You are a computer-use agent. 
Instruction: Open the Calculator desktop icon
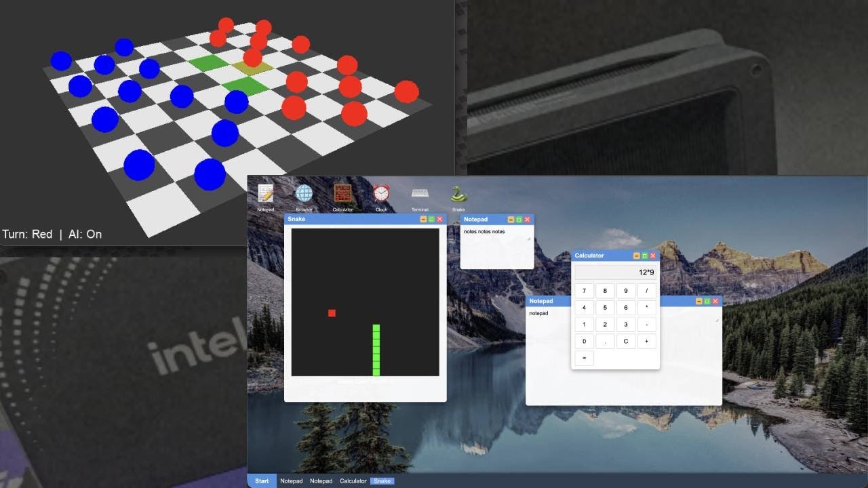pyautogui.click(x=342, y=195)
